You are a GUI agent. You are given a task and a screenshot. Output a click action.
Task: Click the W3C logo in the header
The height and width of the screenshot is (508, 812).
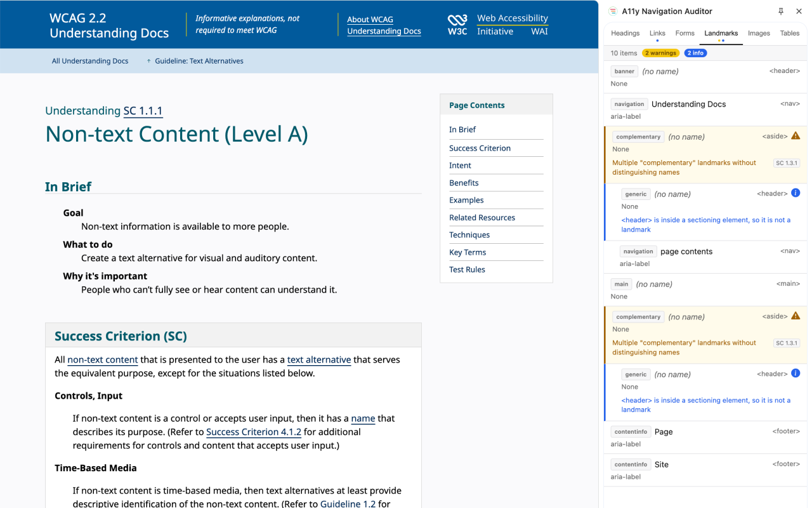[x=457, y=25]
